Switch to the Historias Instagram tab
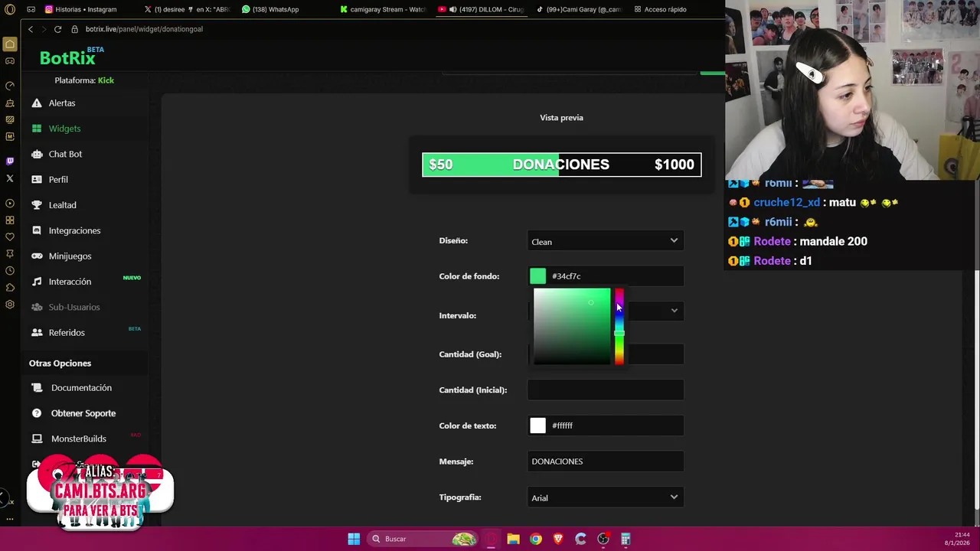This screenshot has height=551, width=980. pyautogui.click(x=80, y=9)
